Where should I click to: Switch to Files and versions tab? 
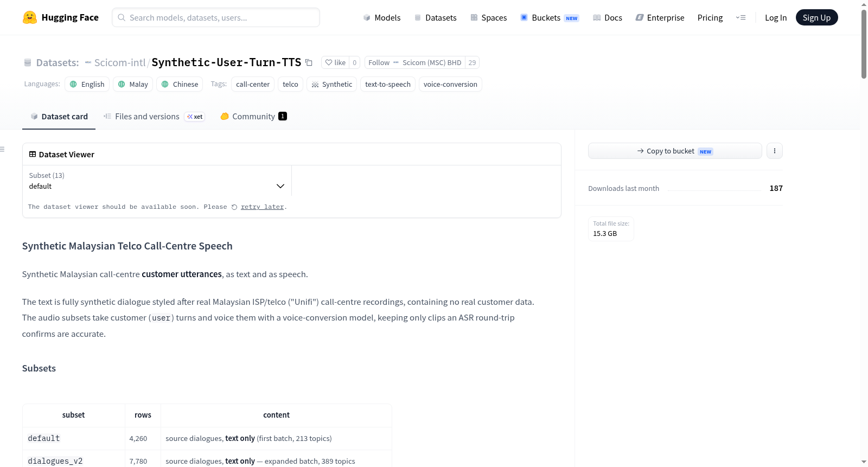coord(154,116)
